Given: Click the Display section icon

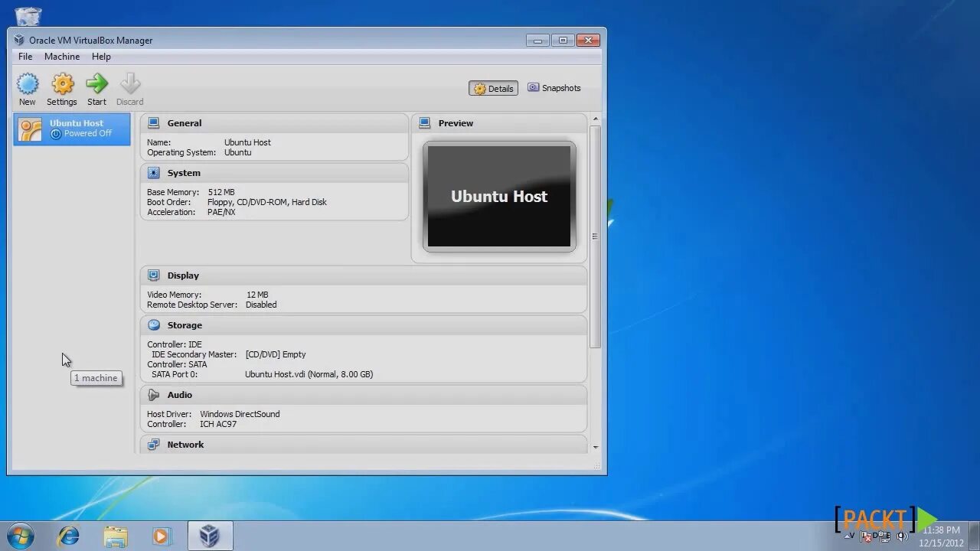Looking at the screenshot, I should click(x=153, y=275).
